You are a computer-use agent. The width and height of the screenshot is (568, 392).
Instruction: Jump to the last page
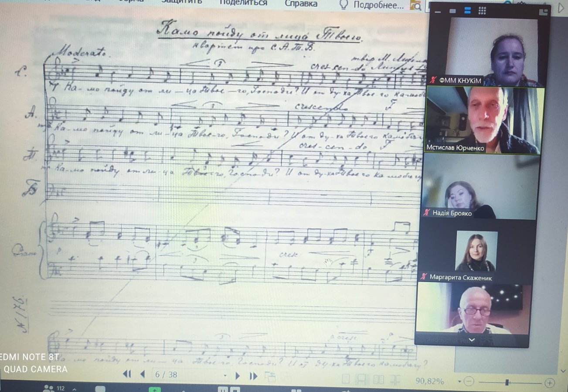(253, 375)
